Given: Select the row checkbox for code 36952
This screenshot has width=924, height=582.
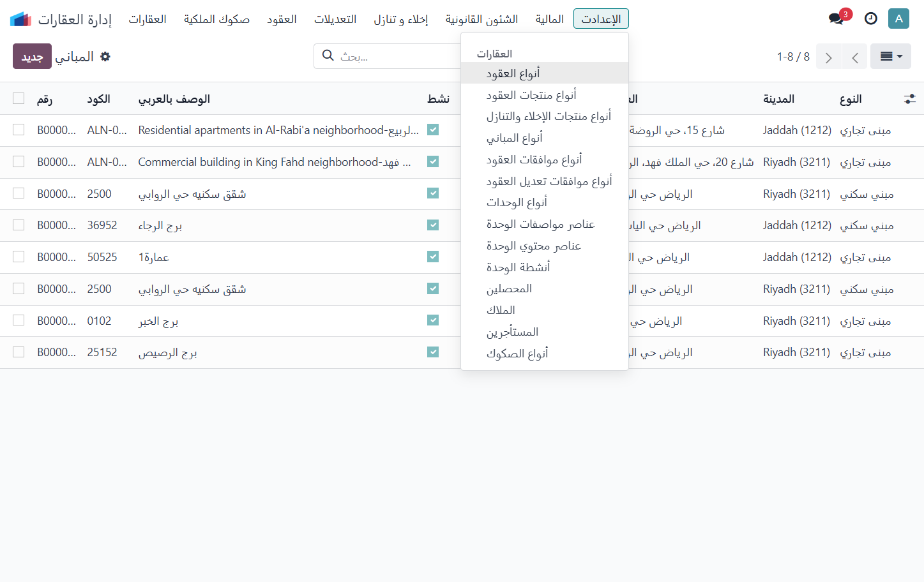Looking at the screenshot, I should (x=19, y=225).
